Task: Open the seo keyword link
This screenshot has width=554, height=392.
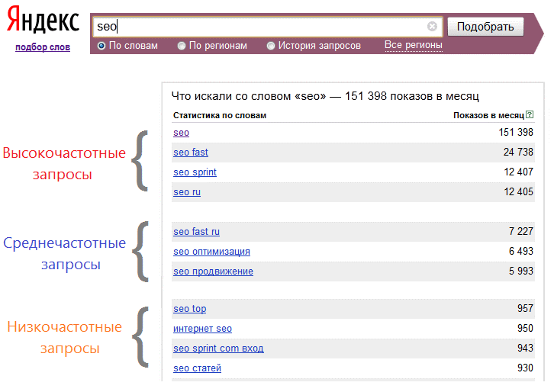Action: [182, 133]
